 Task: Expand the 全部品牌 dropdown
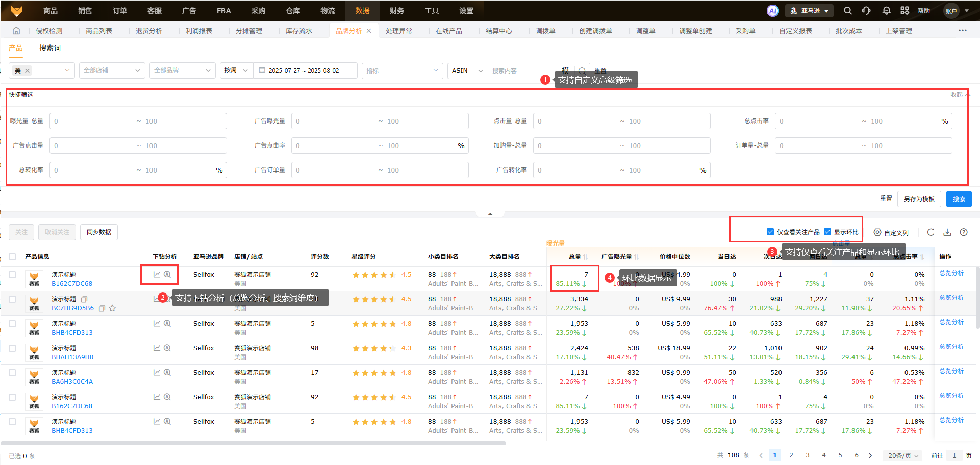click(x=182, y=70)
